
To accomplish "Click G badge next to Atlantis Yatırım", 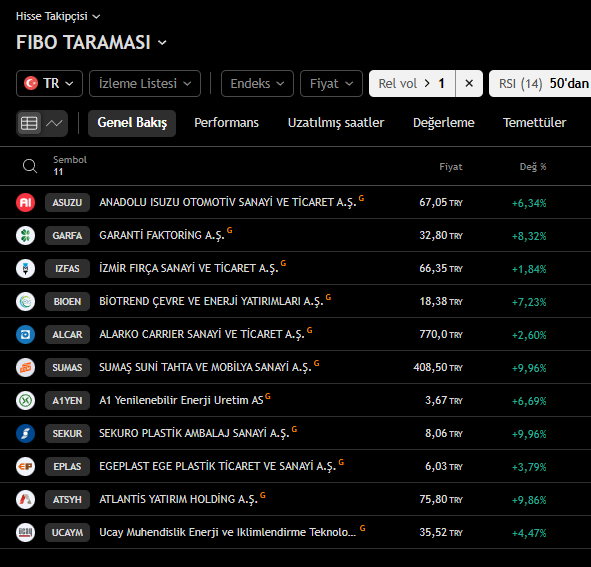I will tap(263, 495).
